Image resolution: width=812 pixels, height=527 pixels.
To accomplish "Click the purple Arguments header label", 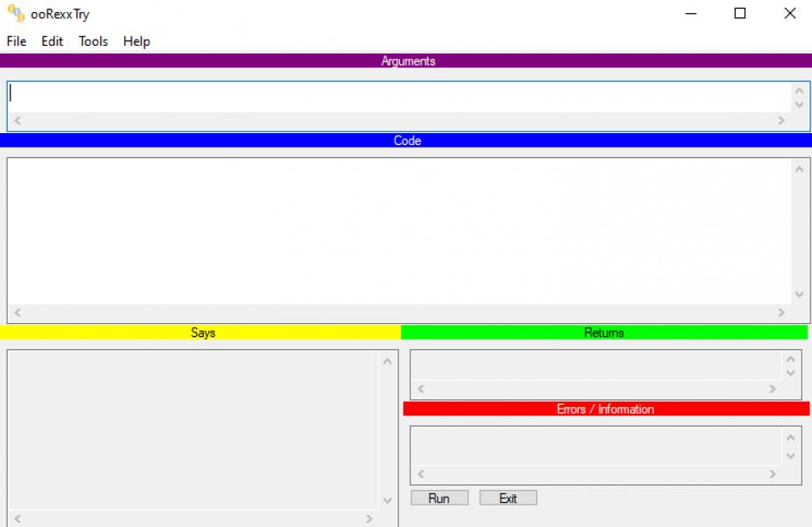I will pos(408,61).
